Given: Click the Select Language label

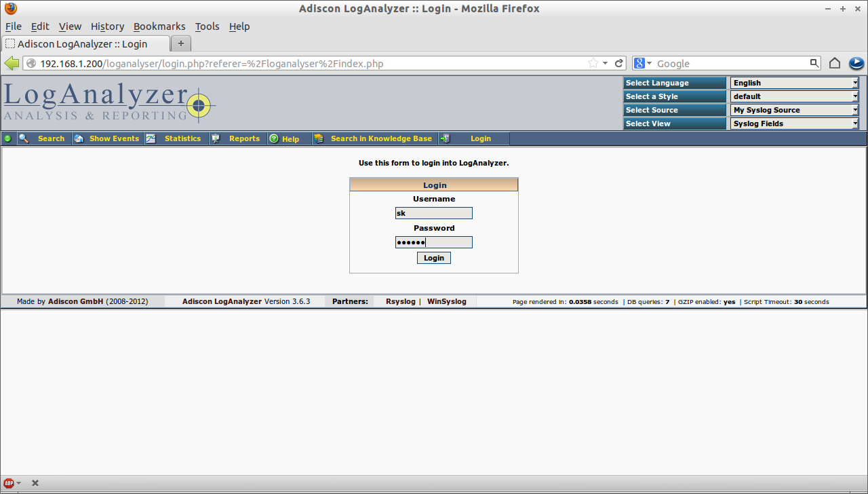Looking at the screenshot, I should pyautogui.click(x=675, y=83).
